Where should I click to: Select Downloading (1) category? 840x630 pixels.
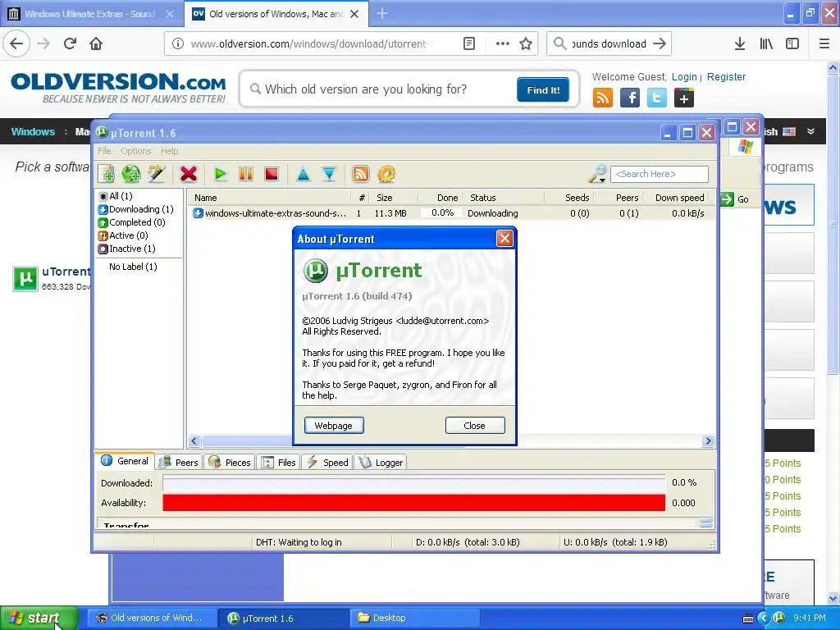(x=136, y=209)
